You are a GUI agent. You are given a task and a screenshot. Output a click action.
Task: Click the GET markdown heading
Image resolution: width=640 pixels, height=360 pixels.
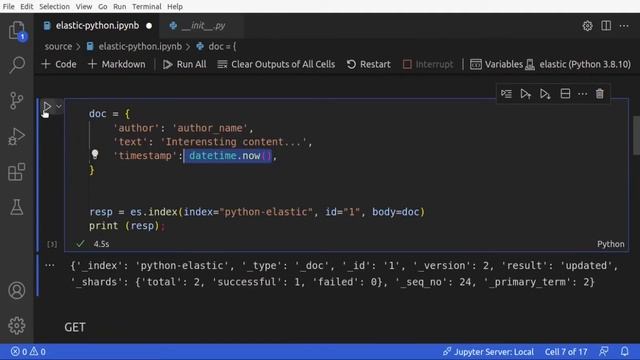(x=75, y=327)
